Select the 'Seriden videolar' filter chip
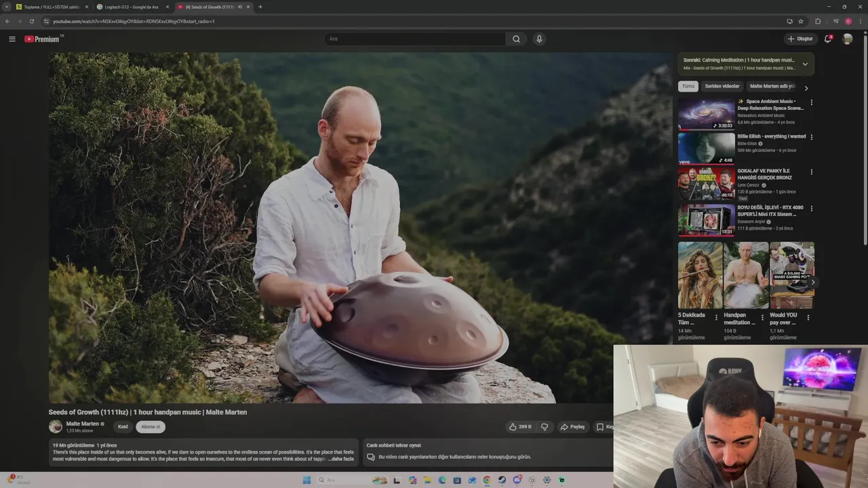Viewport: 868px width, 488px height. pos(722,86)
